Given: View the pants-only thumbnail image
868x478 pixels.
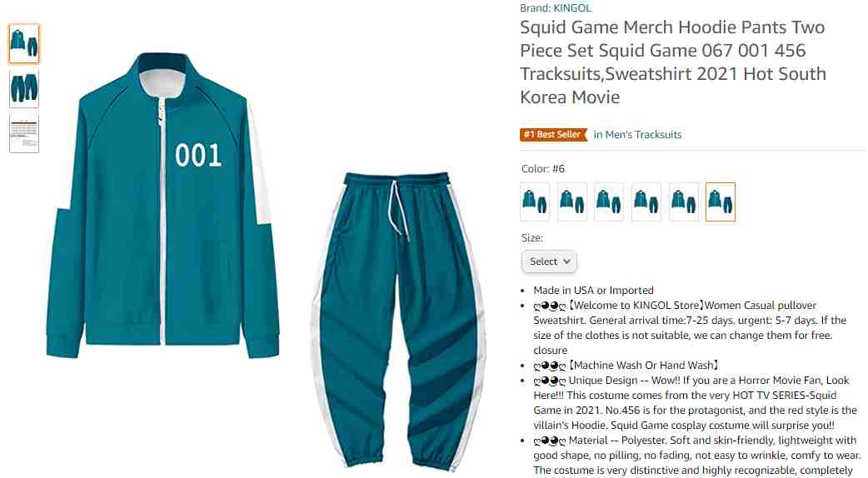Looking at the screenshot, I should 24,88.
